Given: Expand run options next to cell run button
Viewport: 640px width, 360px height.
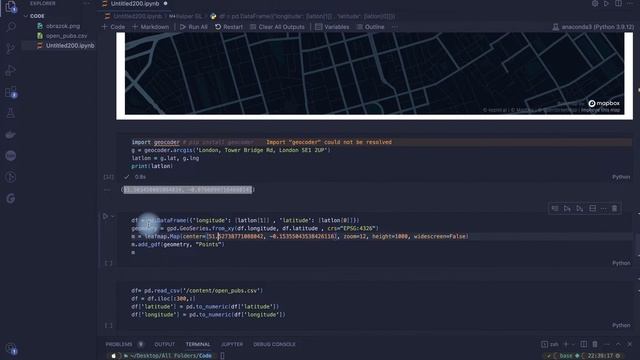Looking at the screenshot, I should point(113,216).
